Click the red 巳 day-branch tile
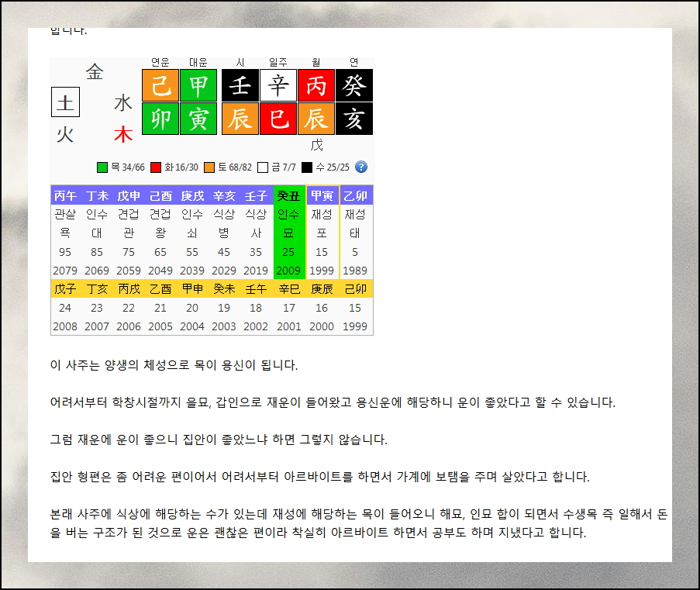 click(x=278, y=119)
